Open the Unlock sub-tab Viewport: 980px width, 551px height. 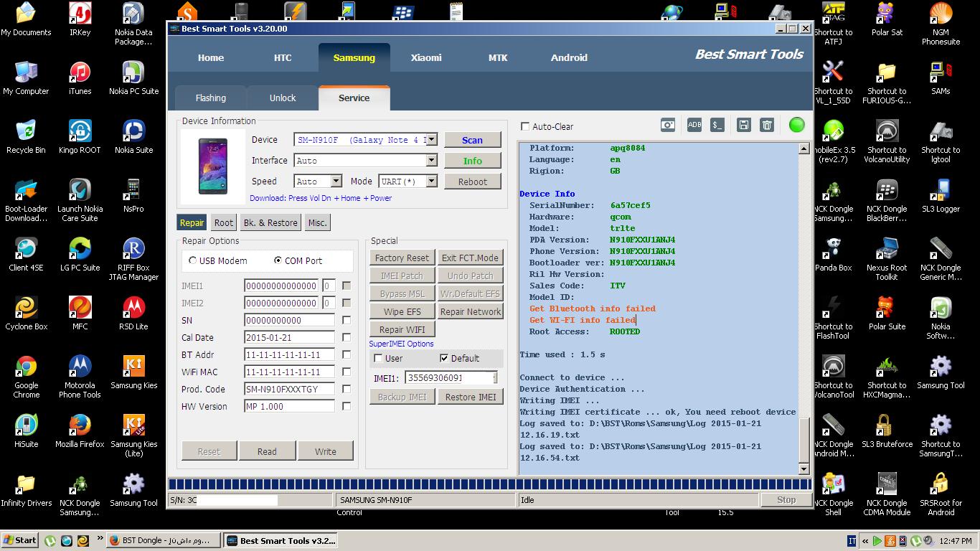283,98
